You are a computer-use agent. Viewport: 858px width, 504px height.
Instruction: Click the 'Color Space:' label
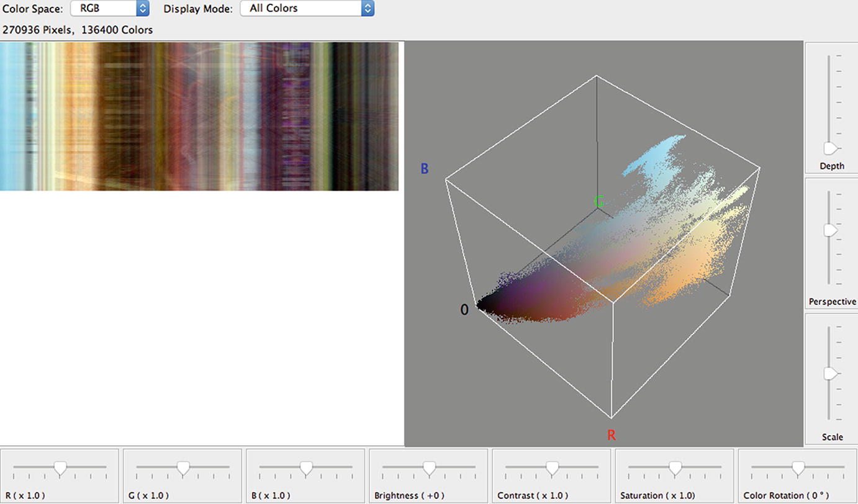pyautogui.click(x=32, y=8)
